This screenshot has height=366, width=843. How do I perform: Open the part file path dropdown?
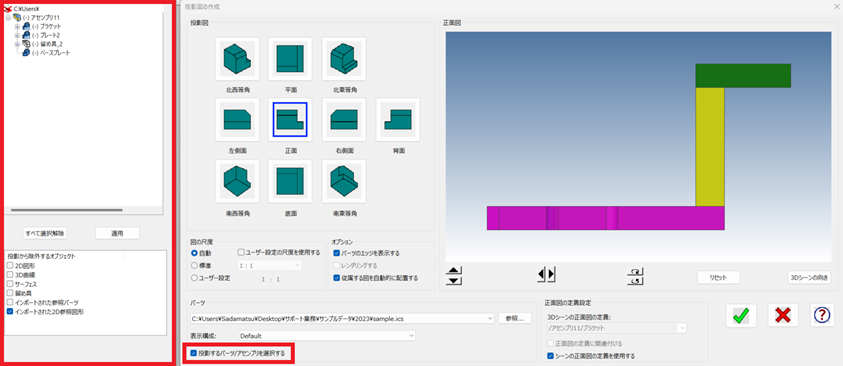[489, 318]
